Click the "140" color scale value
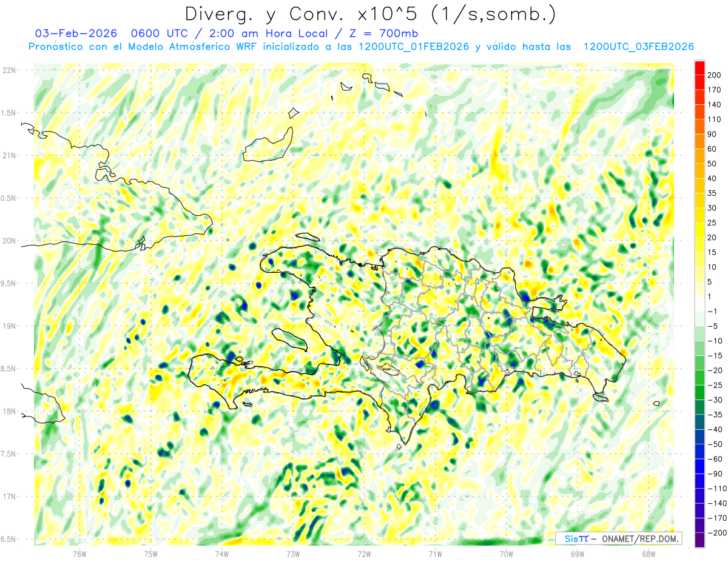Image resolution: width=728 pixels, height=562 pixels. [x=715, y=105]
